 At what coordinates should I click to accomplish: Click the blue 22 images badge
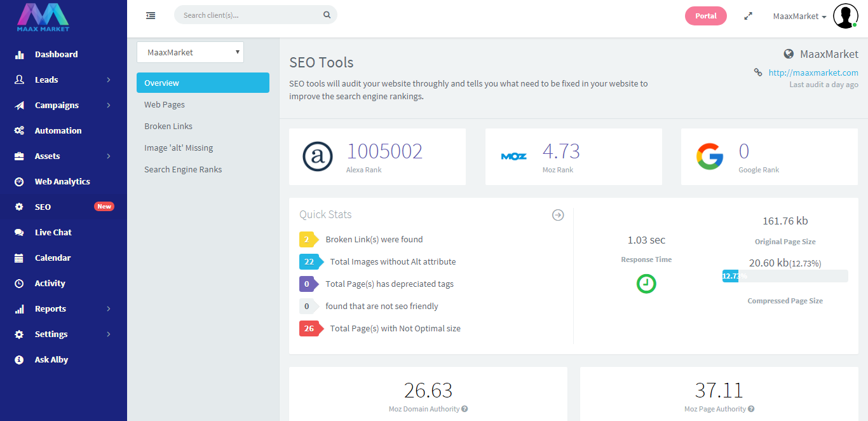(311, 261)
